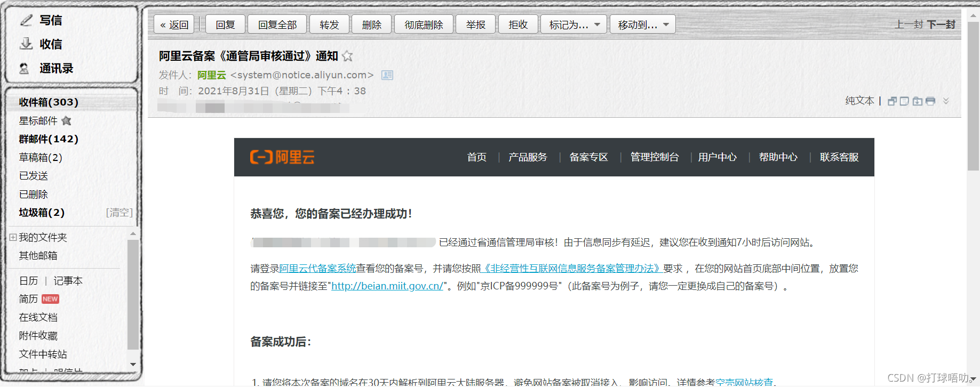
Task: Click the note/memo icon in header
Action: pyautogui.click(x=904, y=101)
